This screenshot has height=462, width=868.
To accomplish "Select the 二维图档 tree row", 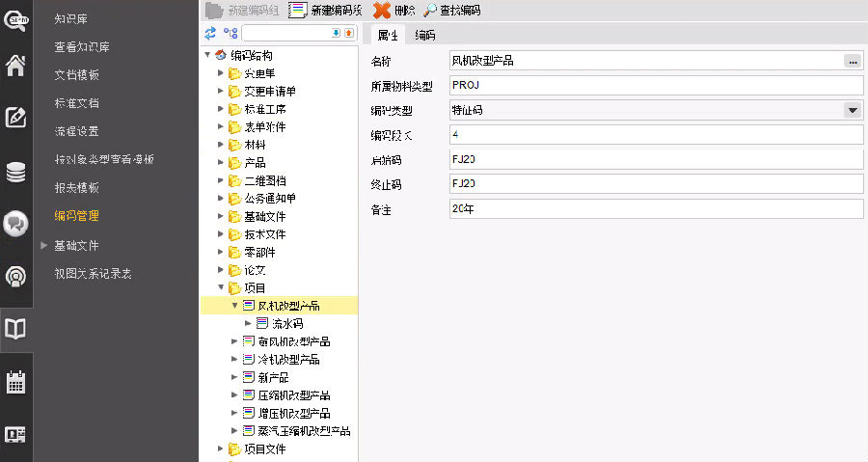I will 279,180.
